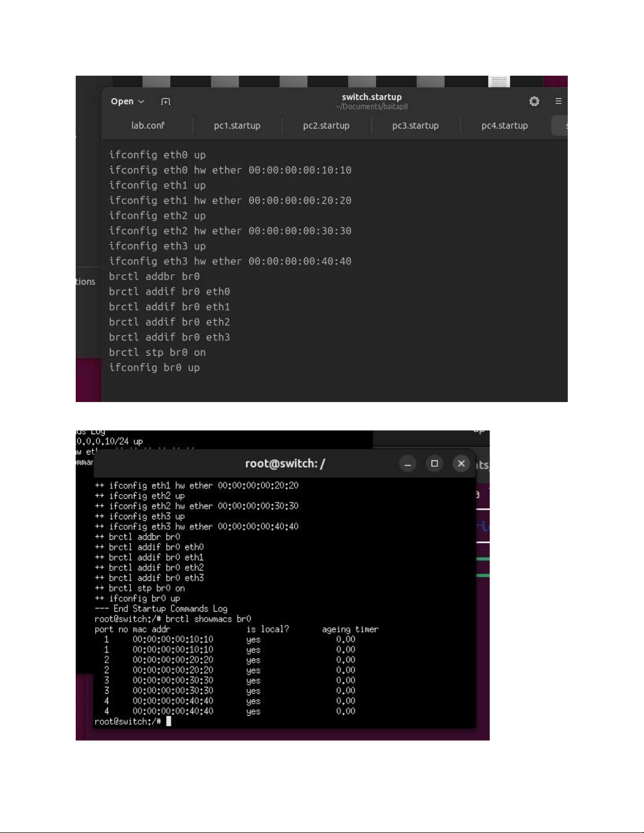Click line 'brctl addif br0 eth1' in editor
This screenshot has height=833, width=644.
(169, 307)
